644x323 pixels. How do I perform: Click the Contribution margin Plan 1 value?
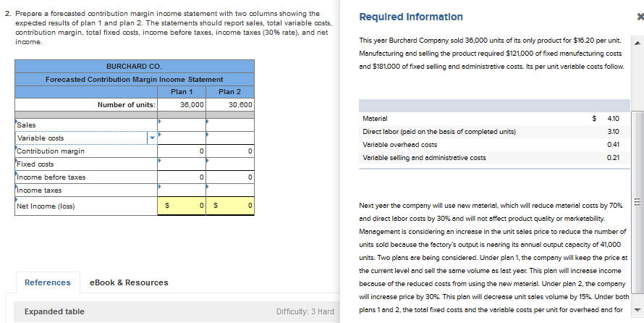pyautogui.click(x=182, y=151)
